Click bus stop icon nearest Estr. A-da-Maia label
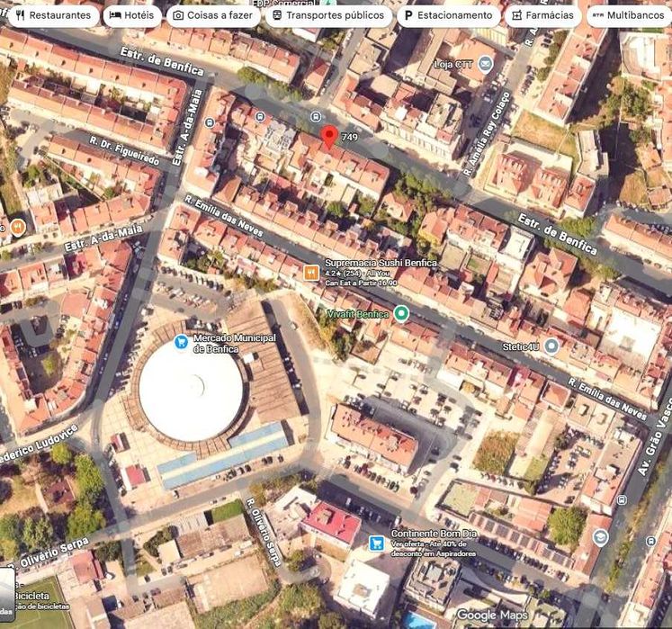Image resolution: width=672 pixels, height=629 pixels. pos(209,123)
